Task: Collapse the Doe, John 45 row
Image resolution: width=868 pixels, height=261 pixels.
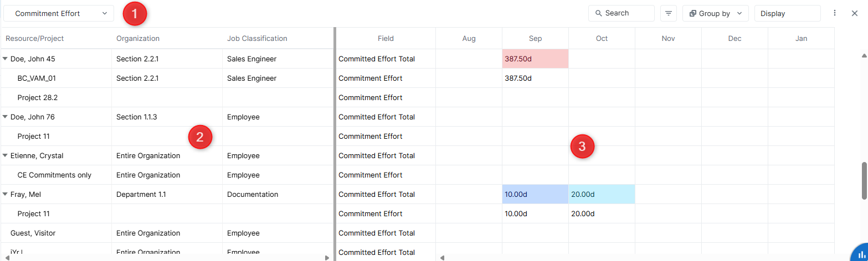Action: 6,59
